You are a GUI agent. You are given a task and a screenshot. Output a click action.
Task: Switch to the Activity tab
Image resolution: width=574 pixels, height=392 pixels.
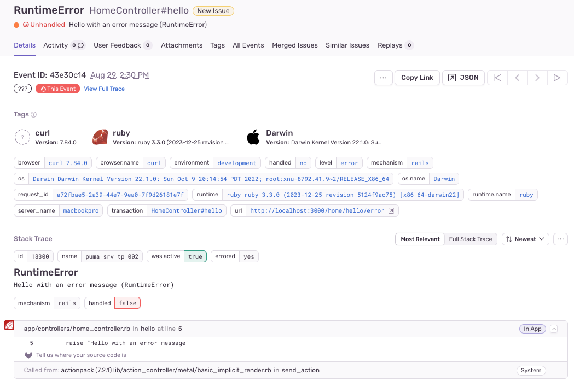coord(56,45)
